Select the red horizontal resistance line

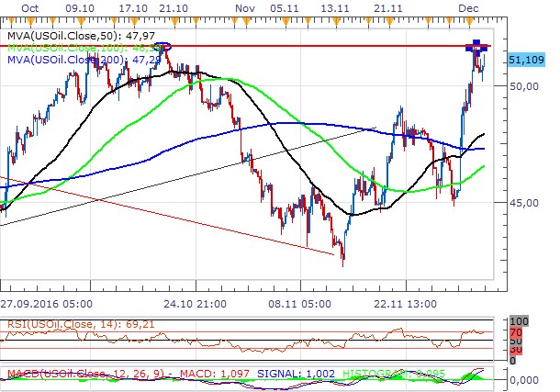pos(321,46)
